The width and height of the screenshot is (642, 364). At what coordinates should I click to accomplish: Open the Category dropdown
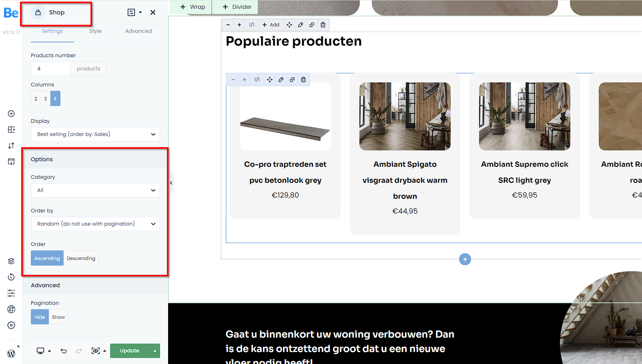[x=95, y=190]
